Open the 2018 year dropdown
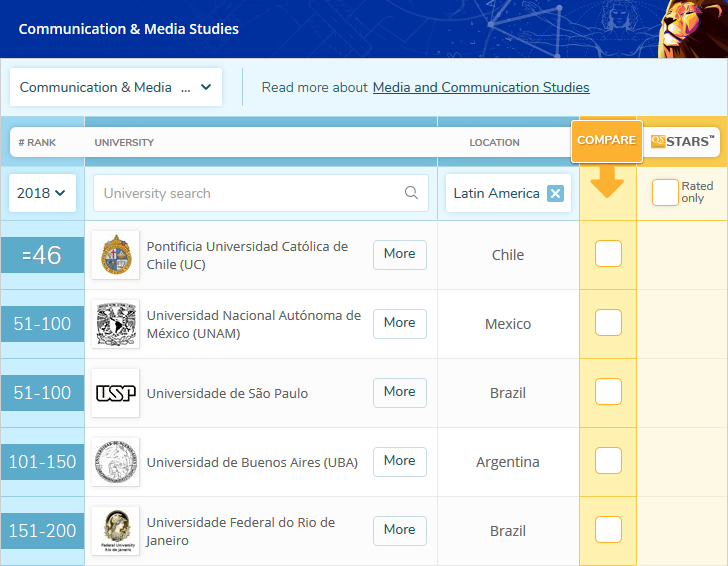 click(42, 193)
